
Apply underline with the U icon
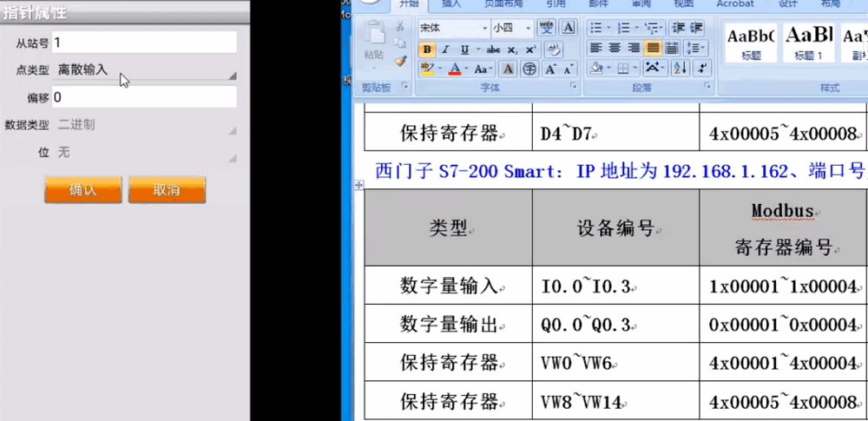point(465,49)
